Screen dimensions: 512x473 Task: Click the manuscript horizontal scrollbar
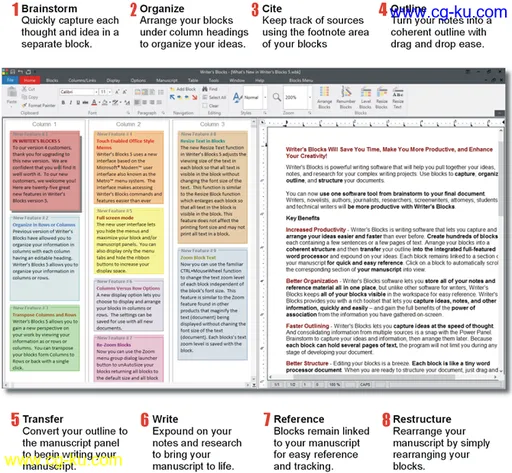(384, 377)
